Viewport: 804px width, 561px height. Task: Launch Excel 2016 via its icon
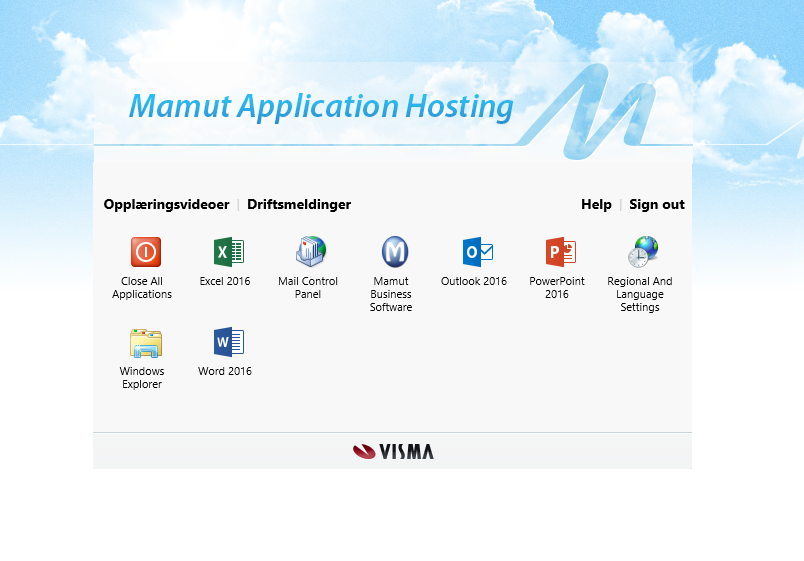pos(229,252)
